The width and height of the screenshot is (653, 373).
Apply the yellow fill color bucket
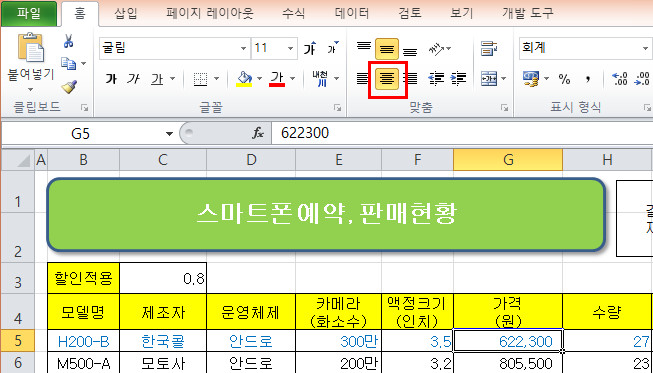244,78
